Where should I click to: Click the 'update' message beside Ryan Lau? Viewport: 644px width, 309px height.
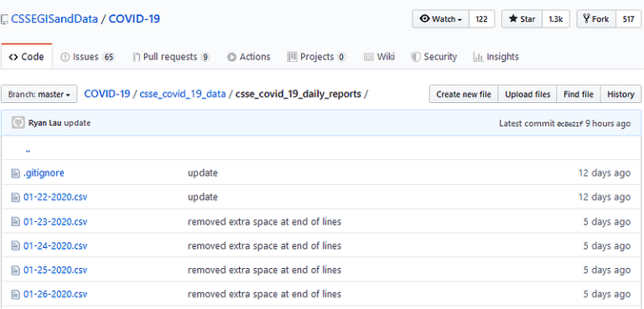pos(77,123)
